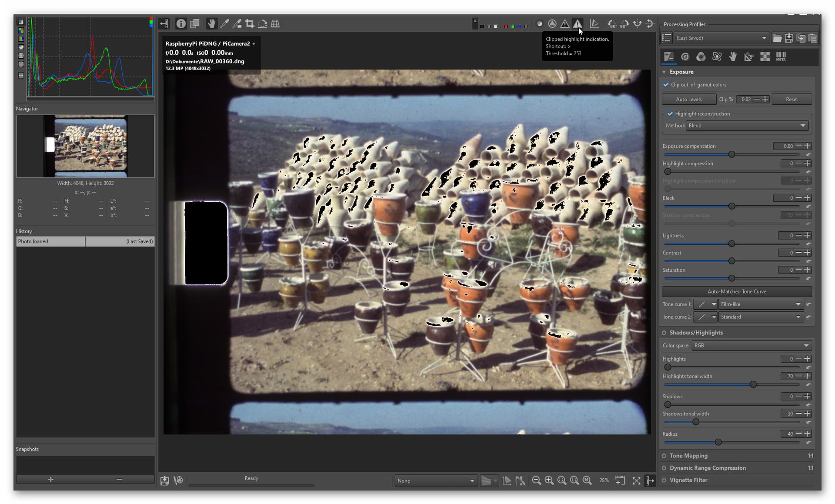Uncheck Clip out-of-gamut colors

tap(666, 85)
